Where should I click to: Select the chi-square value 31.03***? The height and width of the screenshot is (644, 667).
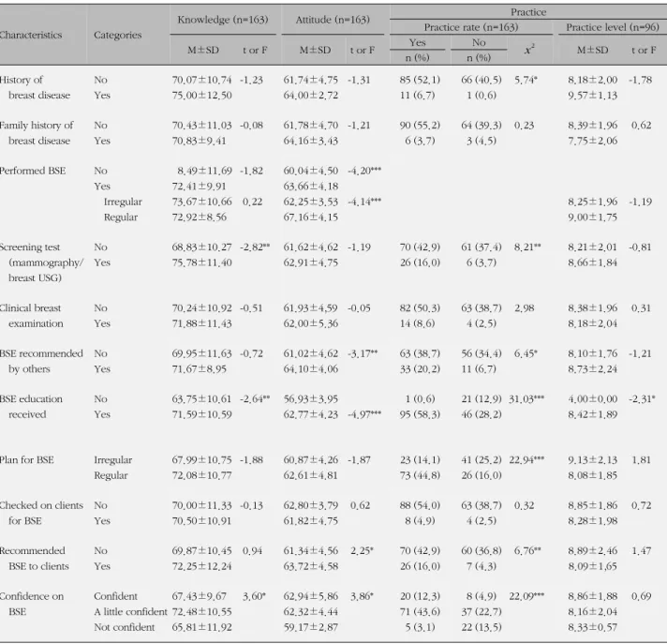coord(526,399)
